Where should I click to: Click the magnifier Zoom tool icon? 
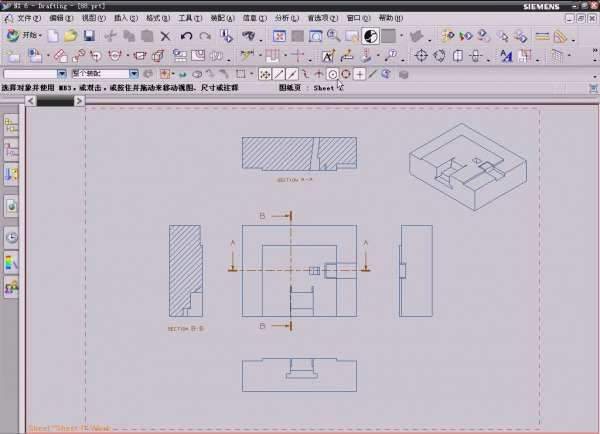333,36
